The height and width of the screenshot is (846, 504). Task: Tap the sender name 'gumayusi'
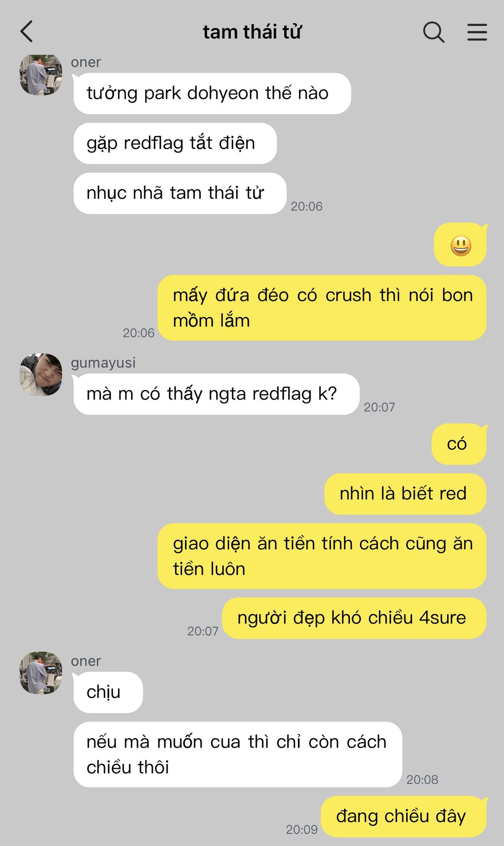[103, 363]
